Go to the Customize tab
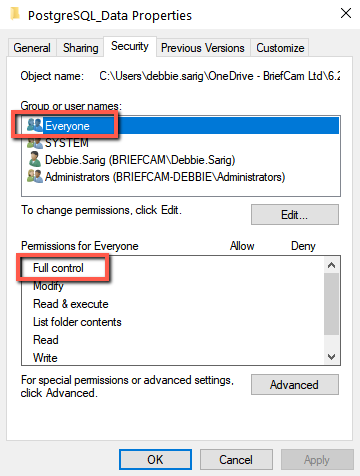The image size is (360, 476). [280, 48]
